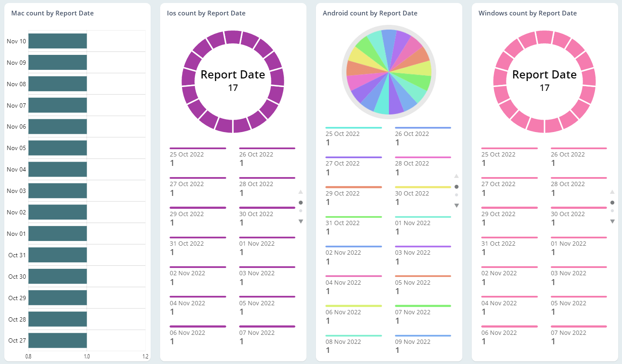Click the pink swatch above 04 Nov 2022 in Windows legend
Viewport: 622px width, 364px height.
[x=509, y=297]
